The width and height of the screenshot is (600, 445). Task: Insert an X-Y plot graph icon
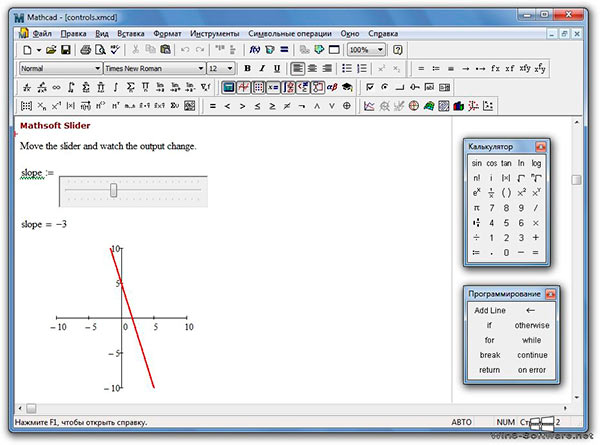point(369,106)
